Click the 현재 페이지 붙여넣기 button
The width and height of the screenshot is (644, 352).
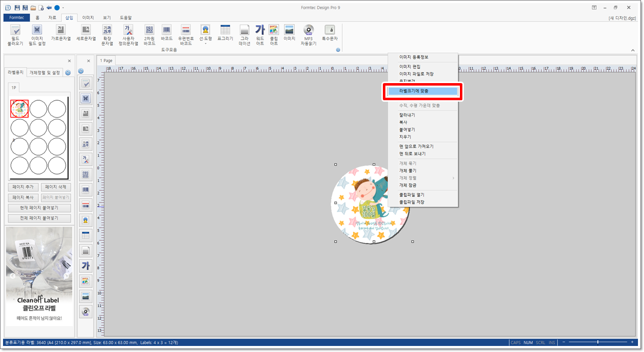[39, 208]
